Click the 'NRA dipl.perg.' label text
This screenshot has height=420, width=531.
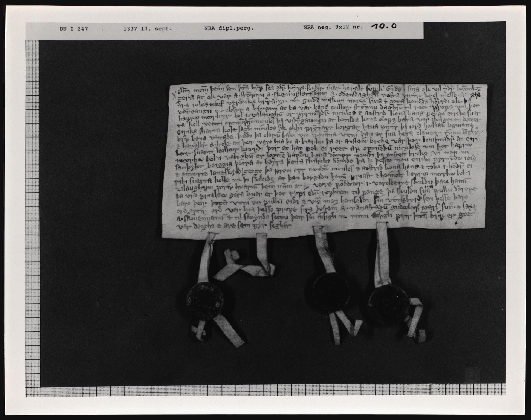229,28
